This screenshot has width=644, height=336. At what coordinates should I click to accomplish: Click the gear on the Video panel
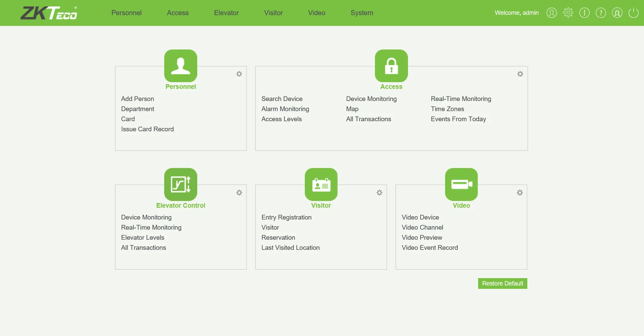click(519, 193)
